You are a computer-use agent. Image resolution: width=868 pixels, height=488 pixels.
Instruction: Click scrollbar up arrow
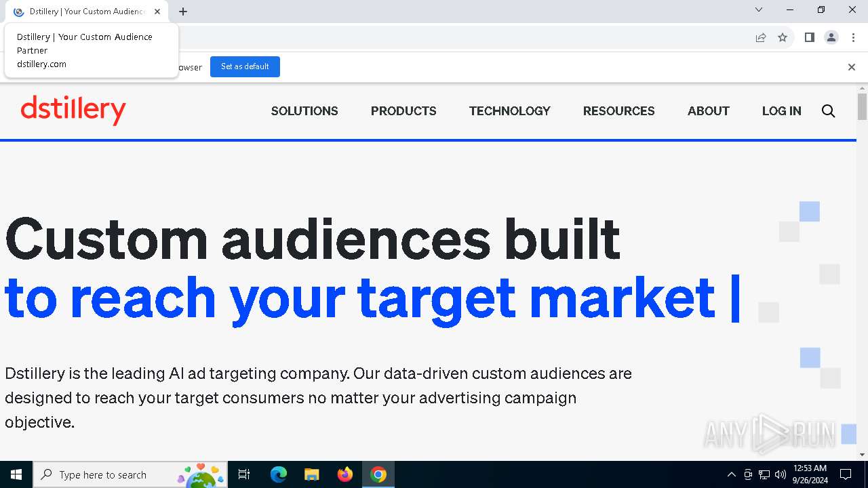[x=862, y=88]
